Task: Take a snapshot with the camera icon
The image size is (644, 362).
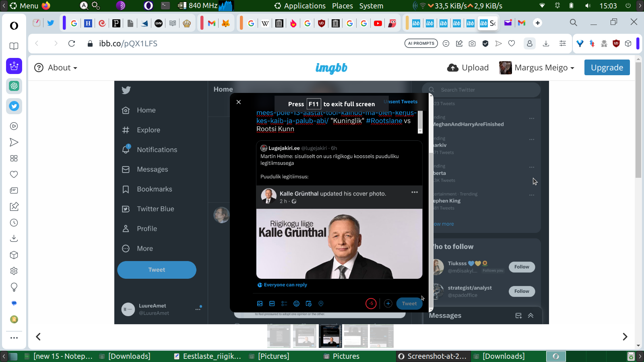Action: [472, 43]
